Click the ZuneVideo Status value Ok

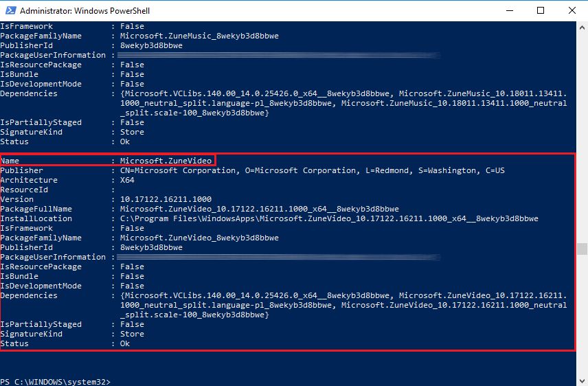125,343
